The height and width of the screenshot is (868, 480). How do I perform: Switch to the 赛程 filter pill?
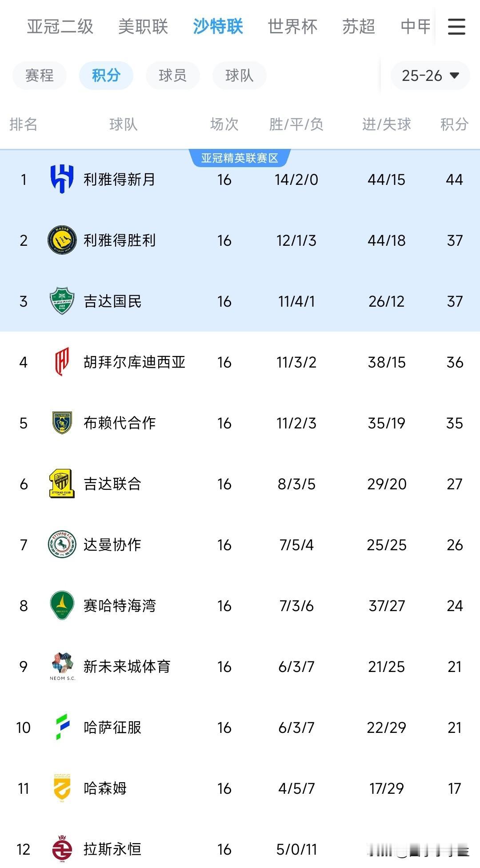click(x=39, y=76)
